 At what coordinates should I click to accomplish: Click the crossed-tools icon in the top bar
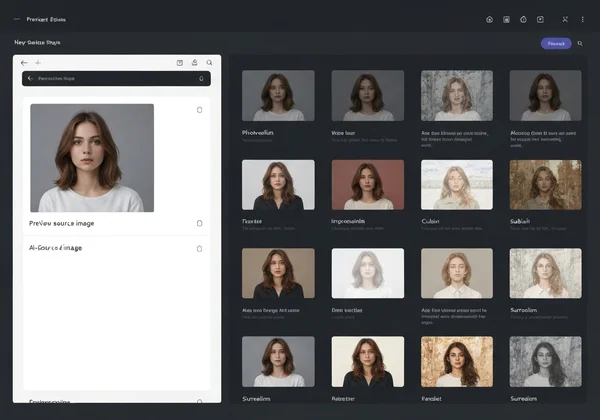pos(565,20)
